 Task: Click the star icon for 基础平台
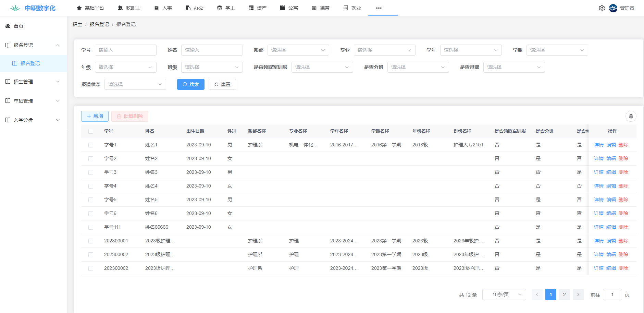79,8
